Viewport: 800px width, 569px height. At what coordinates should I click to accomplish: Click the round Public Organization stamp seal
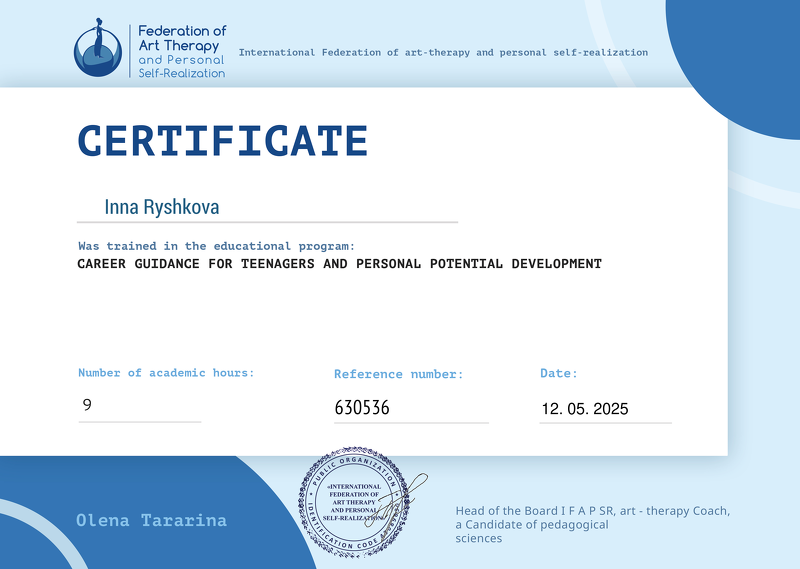(355, 498)
